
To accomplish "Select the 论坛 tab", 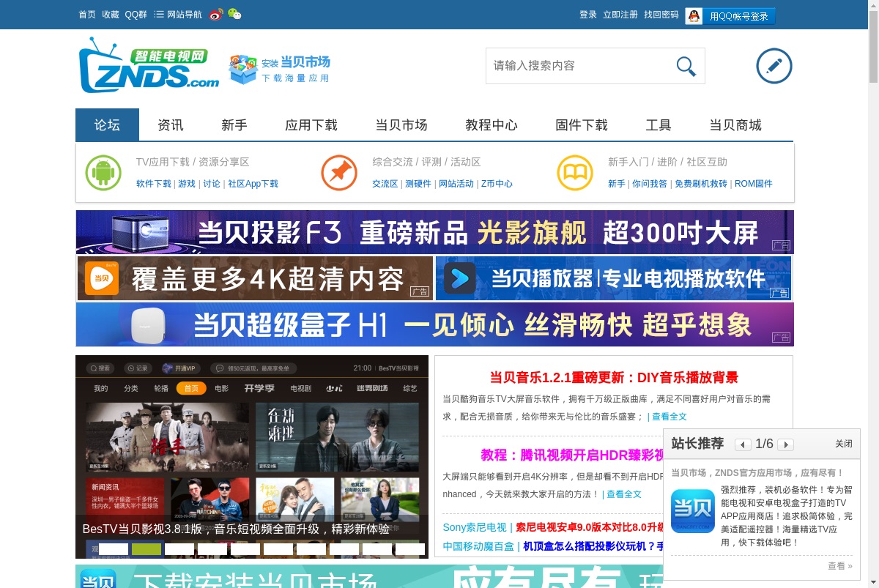I will [107, 124].
